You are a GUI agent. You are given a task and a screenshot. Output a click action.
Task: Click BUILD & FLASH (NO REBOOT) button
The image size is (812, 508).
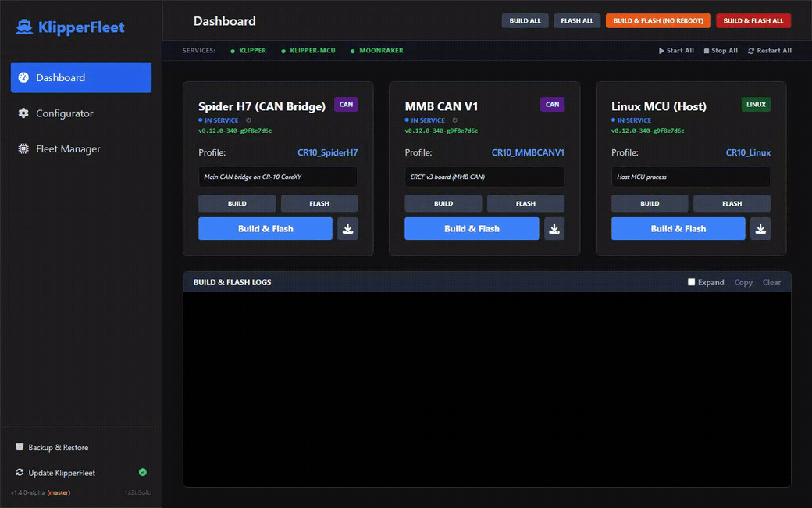[658, 21]
